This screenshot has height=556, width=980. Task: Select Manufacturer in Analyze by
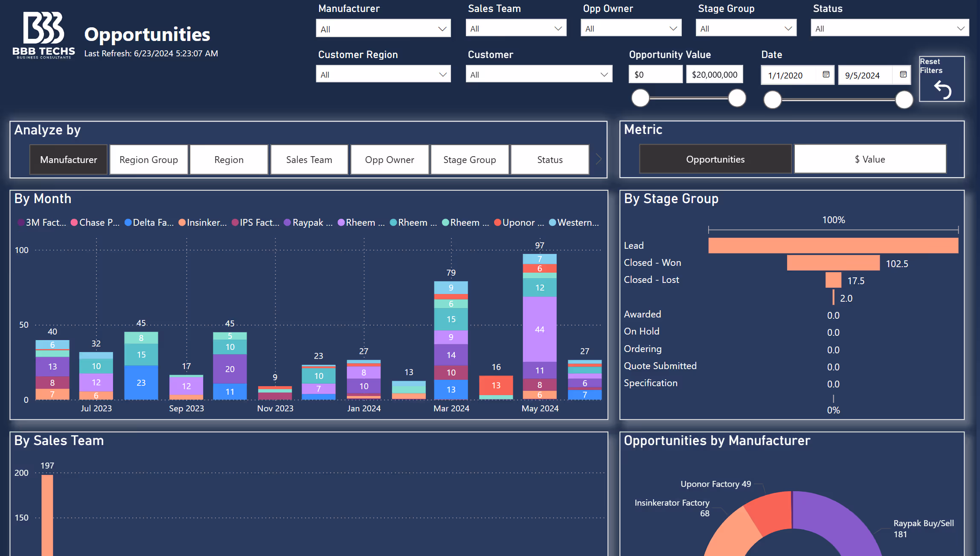(x=68, y=160)
